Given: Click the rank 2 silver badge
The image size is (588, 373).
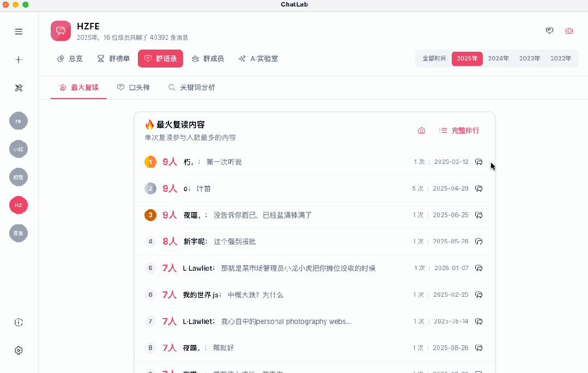Looking at the screenshot, I should tap(150, 188).
